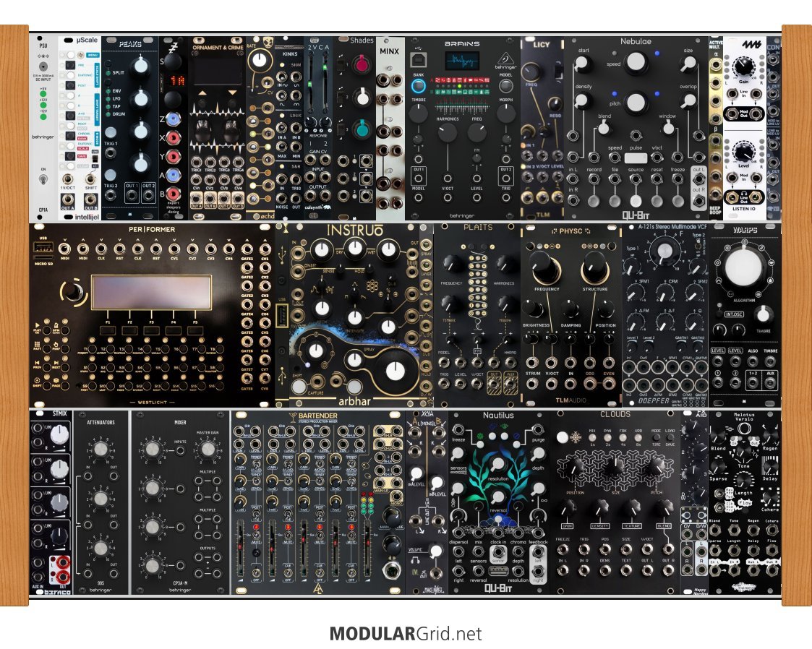This screenshot has width=812, height=649.
Task: Click the ALM logo at Bartender's bottom
Action: point(318,588)
